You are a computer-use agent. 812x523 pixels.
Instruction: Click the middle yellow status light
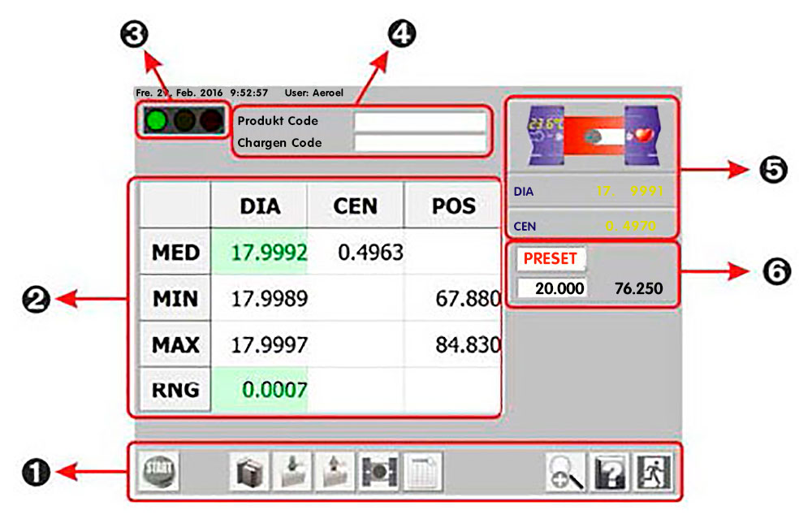coord(185,122)
